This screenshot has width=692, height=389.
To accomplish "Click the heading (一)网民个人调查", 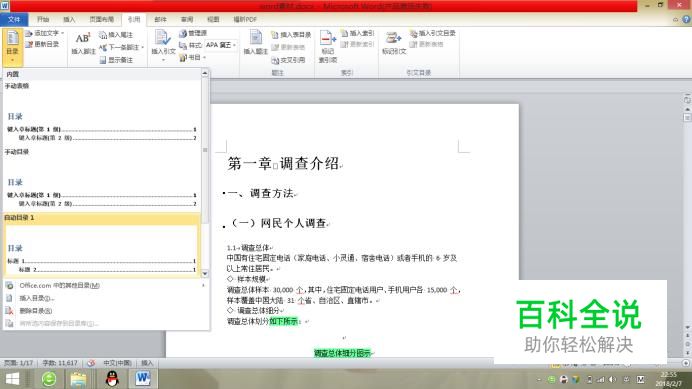I will [x=279, y=223].
